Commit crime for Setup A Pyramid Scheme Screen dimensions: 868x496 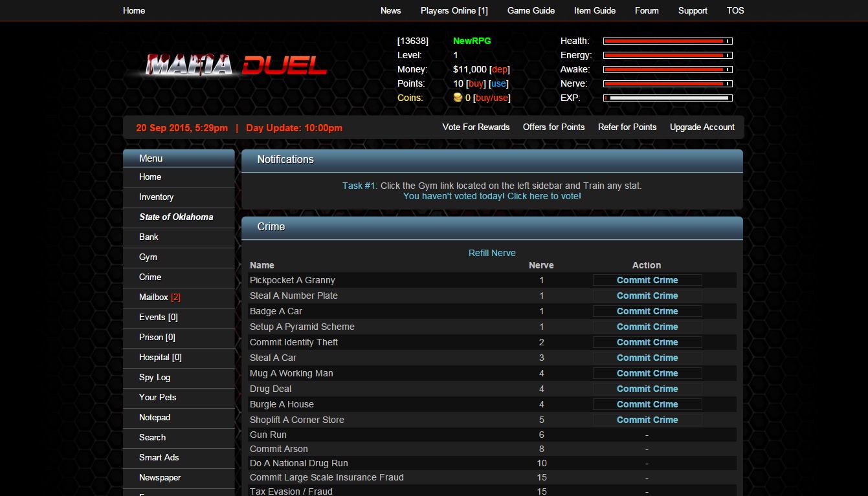(647, 327)
